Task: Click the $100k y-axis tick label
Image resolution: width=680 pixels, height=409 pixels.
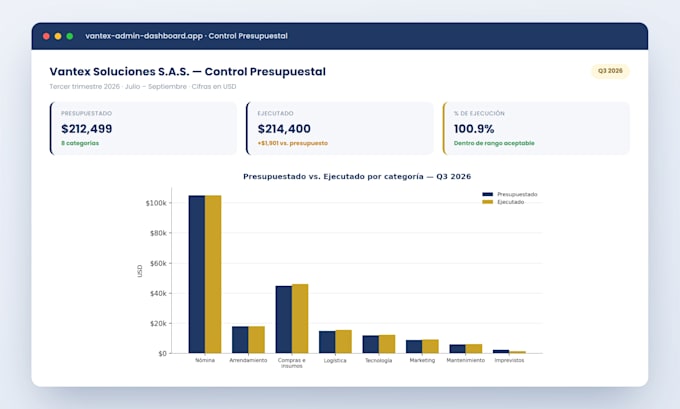Action: tap(156, 203)
